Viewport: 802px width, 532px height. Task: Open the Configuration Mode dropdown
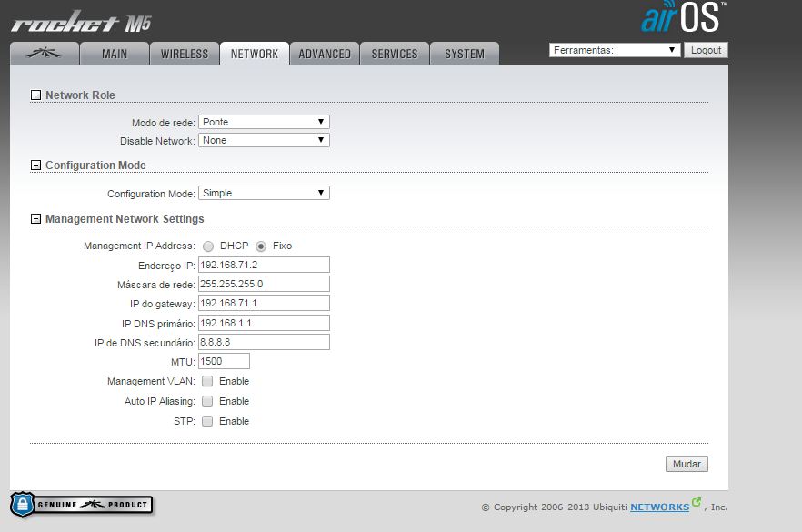[x=264, y=193]
